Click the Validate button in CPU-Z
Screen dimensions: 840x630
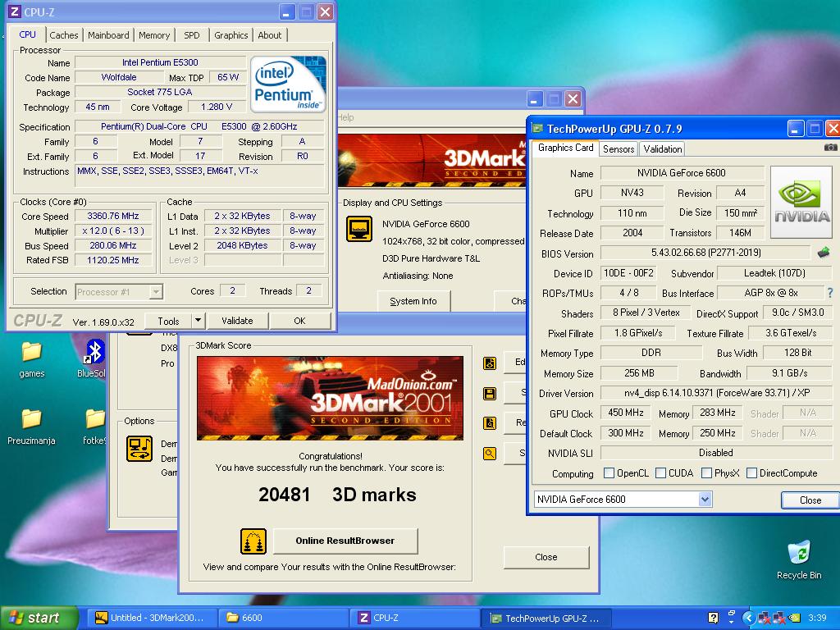(237, 321)
